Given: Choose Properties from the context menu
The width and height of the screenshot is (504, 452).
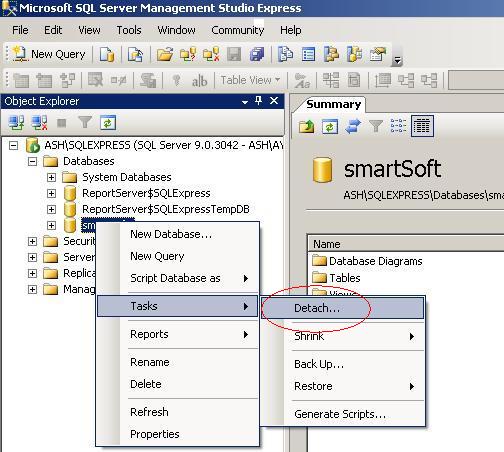Looking at the screenshot, I should (155, 434).
